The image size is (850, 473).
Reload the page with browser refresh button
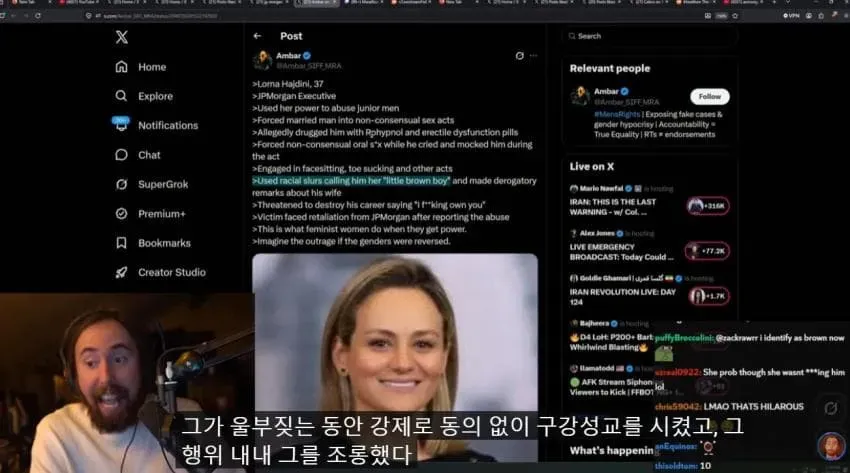(x=37, y=16)
